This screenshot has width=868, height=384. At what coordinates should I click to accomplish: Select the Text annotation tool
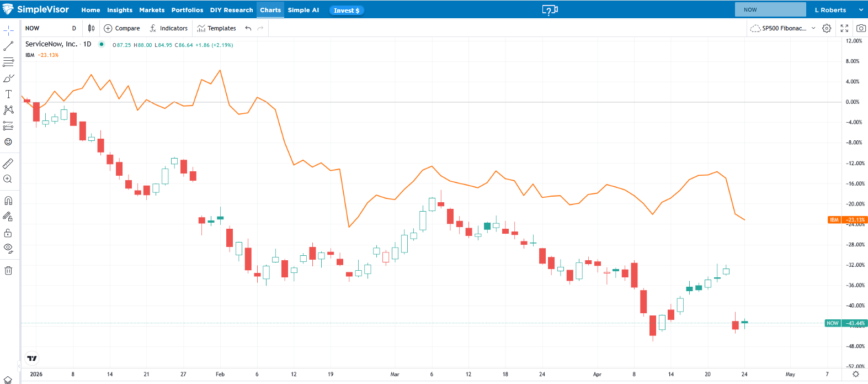point(8,94)
